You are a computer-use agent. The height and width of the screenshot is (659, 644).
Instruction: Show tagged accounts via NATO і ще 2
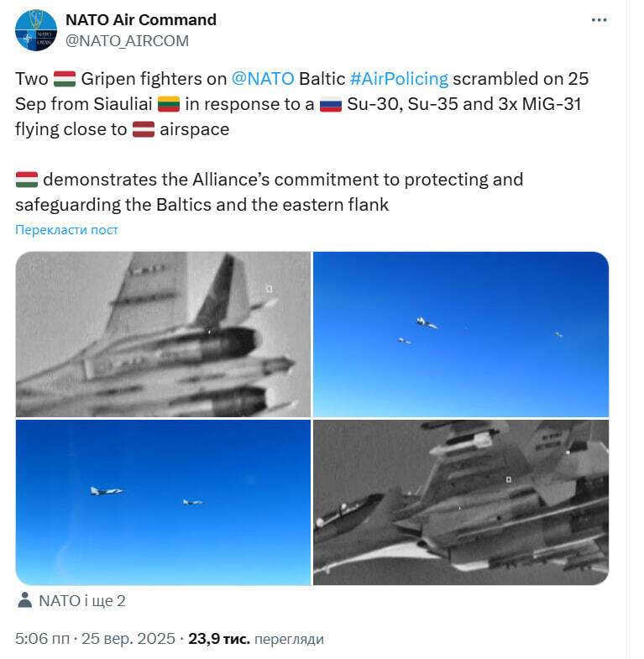[82, 600]
